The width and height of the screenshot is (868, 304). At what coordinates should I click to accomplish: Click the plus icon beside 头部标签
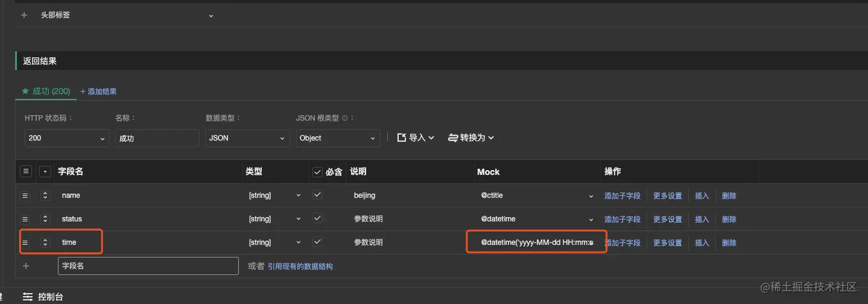click(x=24, y=15)
